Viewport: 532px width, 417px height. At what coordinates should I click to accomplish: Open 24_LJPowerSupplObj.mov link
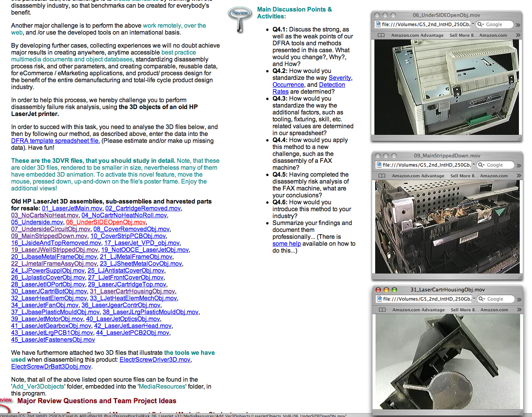click(48, 271)
